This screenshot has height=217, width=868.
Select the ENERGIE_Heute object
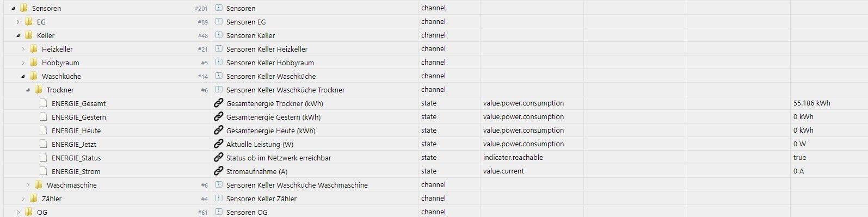tap(76, 131)
